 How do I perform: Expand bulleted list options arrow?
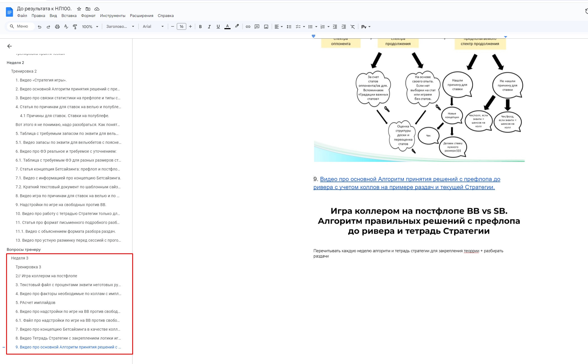point(316,27)
